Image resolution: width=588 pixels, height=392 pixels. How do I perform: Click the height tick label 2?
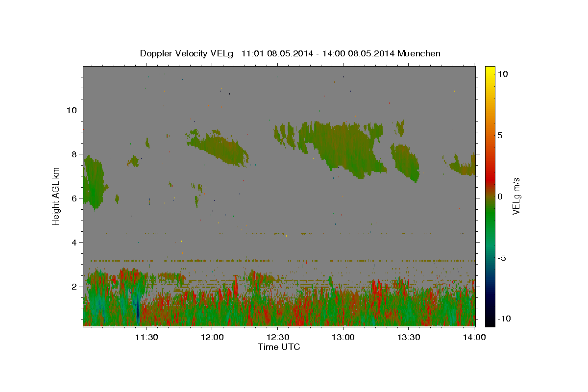click(74, 286)
